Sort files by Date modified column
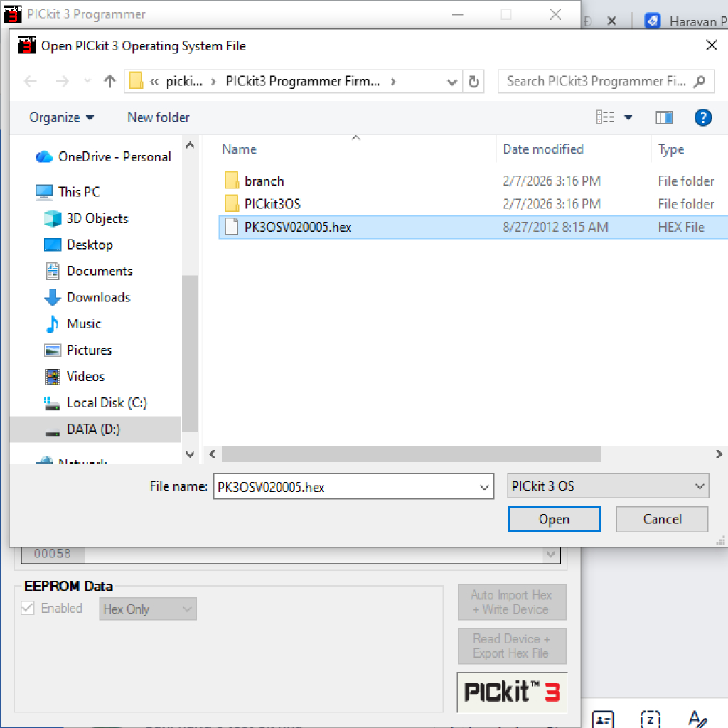728x728 pixels. (543, 149)
